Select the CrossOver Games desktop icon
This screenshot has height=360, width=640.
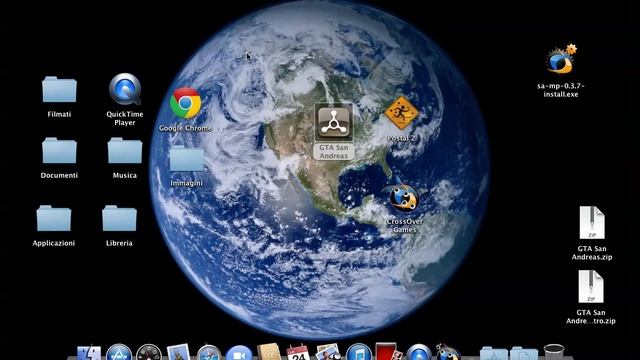[x=404, y=199]
